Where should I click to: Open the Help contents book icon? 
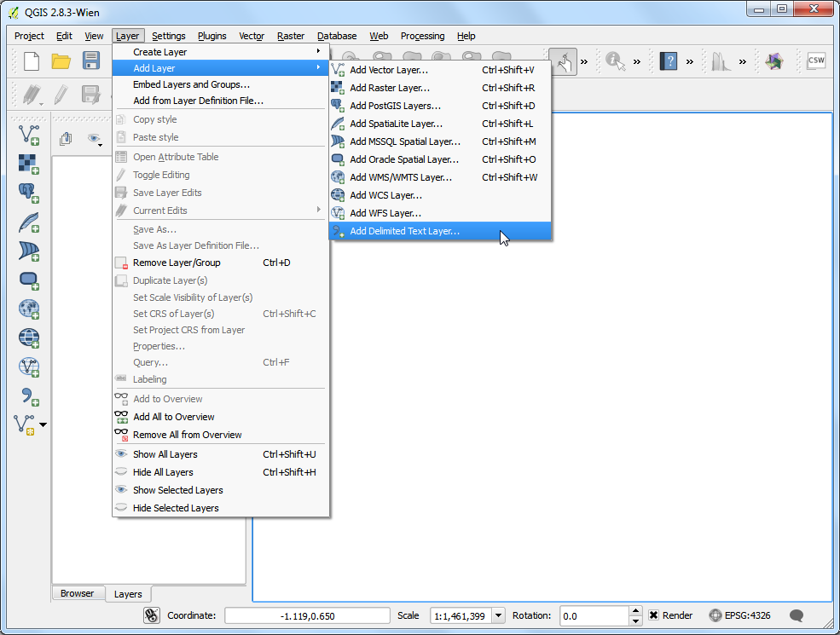(668, 61)
